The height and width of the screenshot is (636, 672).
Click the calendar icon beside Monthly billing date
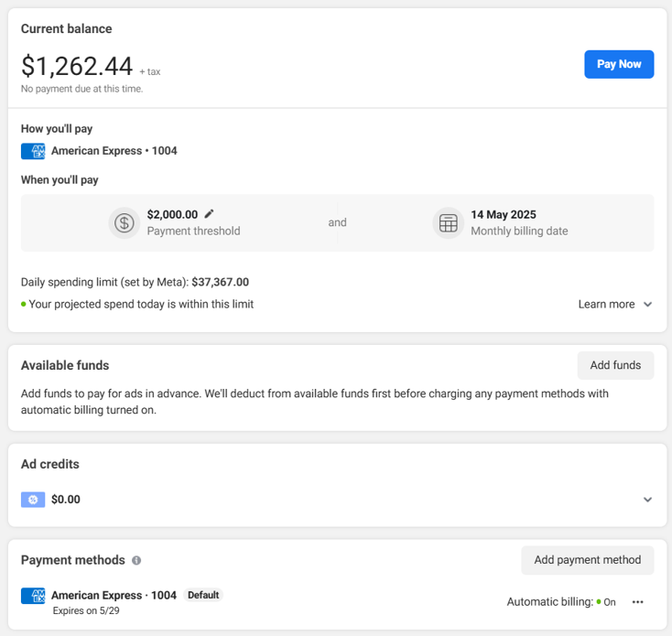(x=448, y=222)
